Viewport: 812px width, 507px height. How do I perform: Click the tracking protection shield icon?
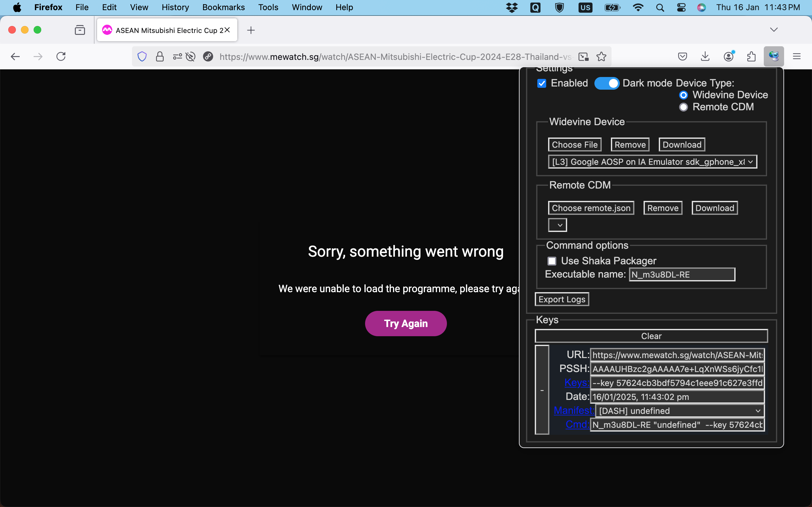pos(142,56)
